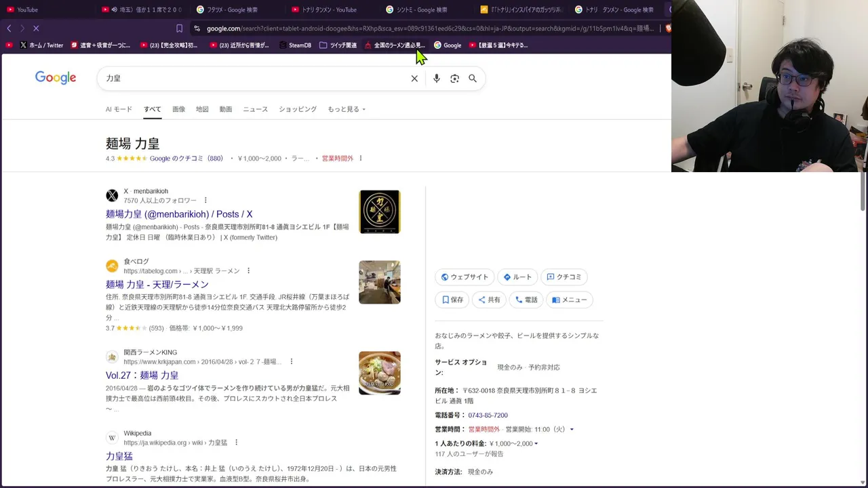
Task: Open 全国のラーメン通必見 bookmark
Action: coord(394,45)
